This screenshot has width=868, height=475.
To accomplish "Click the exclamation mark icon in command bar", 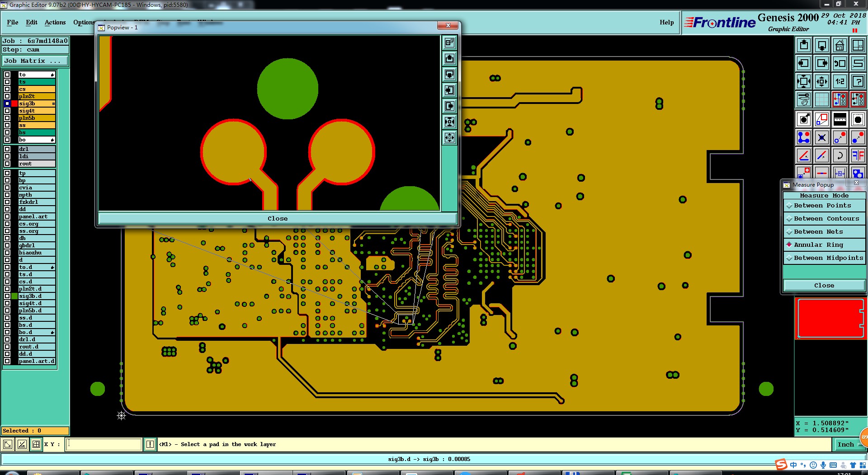I will (x=150, y=444).
